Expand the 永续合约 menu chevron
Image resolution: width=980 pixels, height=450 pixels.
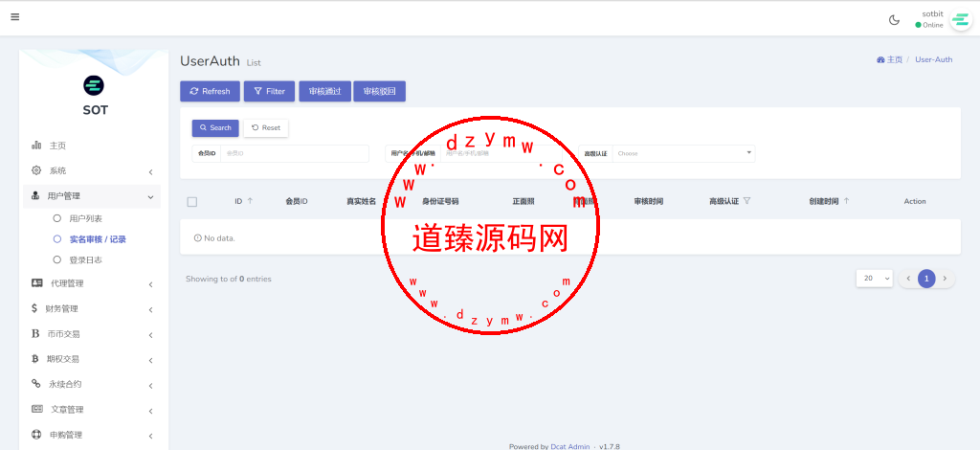pyautogui.click(x=150, y=386)
